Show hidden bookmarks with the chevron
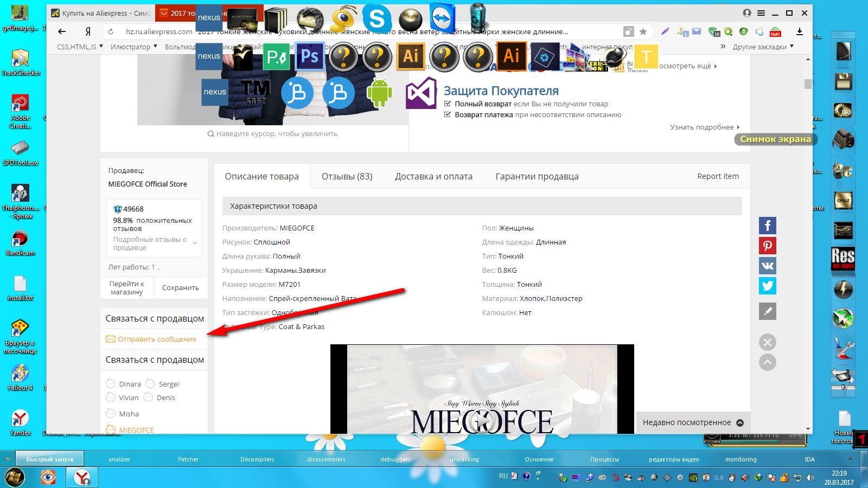868x488 pixels. tap(723, 47)
